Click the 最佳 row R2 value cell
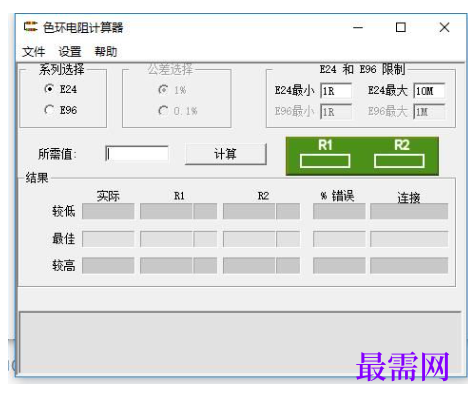Screen dimensions: 468x398 tap(249, 239)
